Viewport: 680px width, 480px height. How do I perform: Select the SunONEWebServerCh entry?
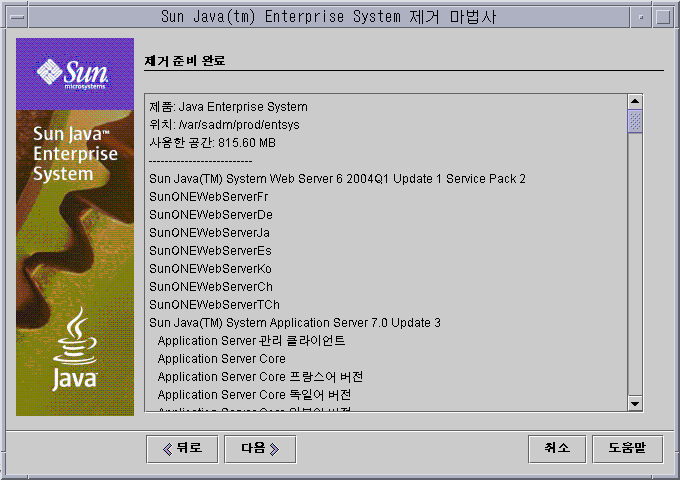211,287
